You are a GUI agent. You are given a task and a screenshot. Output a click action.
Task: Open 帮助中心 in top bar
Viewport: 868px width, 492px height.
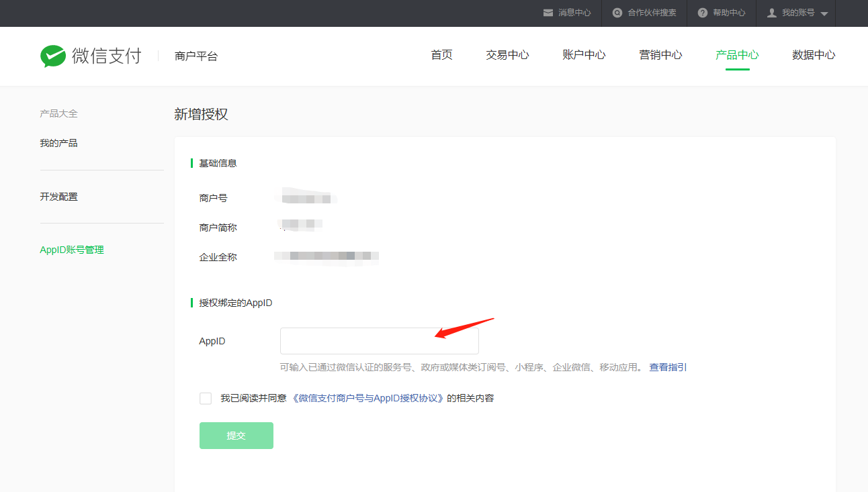click(x=729, y=13)
